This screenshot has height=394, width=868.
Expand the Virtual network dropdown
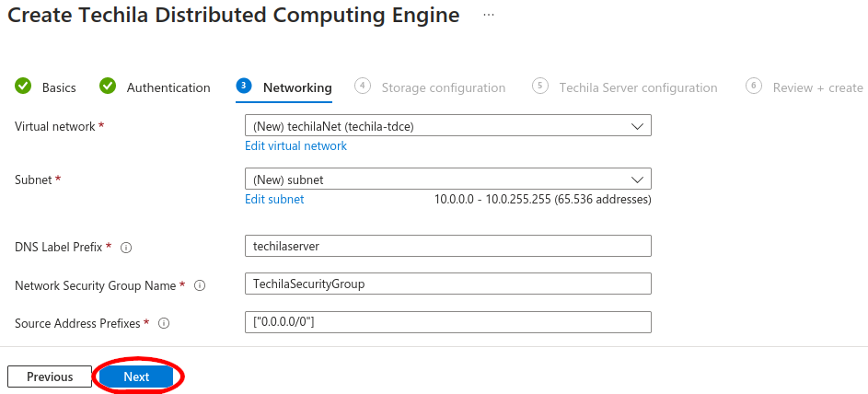636,127
